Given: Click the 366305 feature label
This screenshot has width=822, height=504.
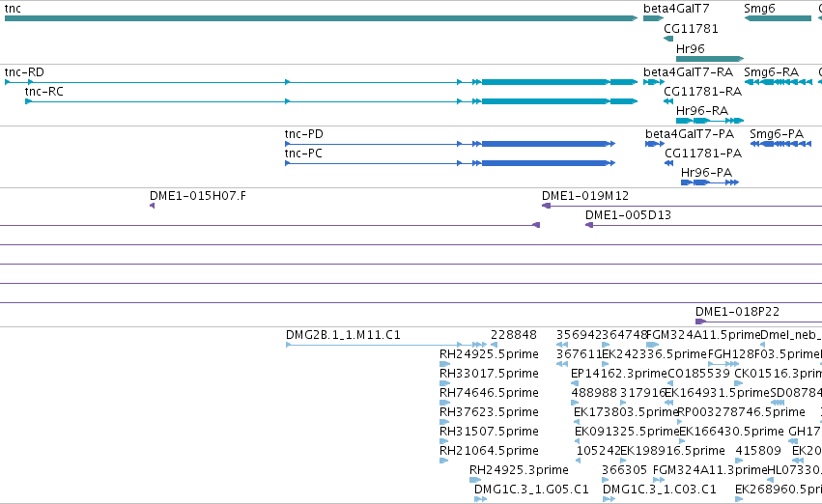Looking at the screenshot, I should 624,470.
